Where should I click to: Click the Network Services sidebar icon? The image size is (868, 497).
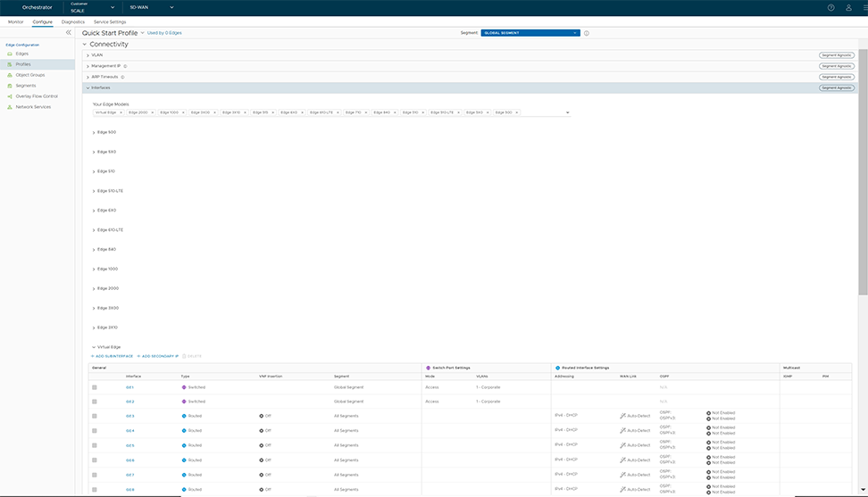point(10,107)
